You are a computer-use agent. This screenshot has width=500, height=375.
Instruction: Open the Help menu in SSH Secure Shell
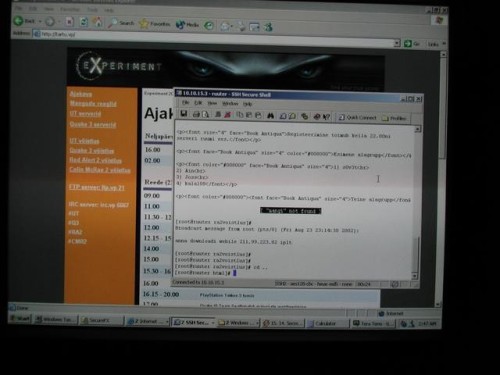pos(247,104)
